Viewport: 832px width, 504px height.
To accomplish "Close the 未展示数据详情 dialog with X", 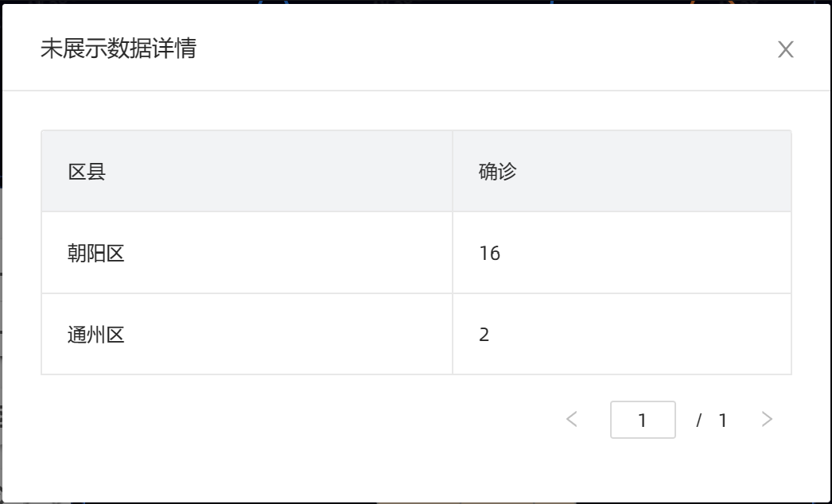I will pos(785,49).
